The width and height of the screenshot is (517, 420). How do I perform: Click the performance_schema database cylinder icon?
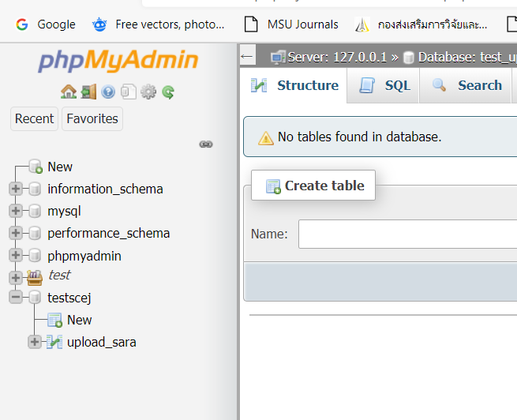click(x=35, y=233)
